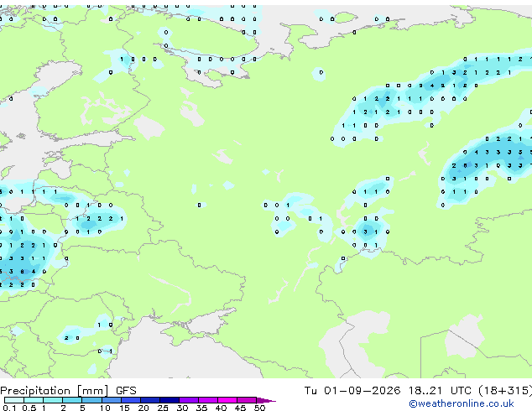Click the '18..21 UTC' time range text
This screenshot has height=411, width=532.
[x=440, y=391]
